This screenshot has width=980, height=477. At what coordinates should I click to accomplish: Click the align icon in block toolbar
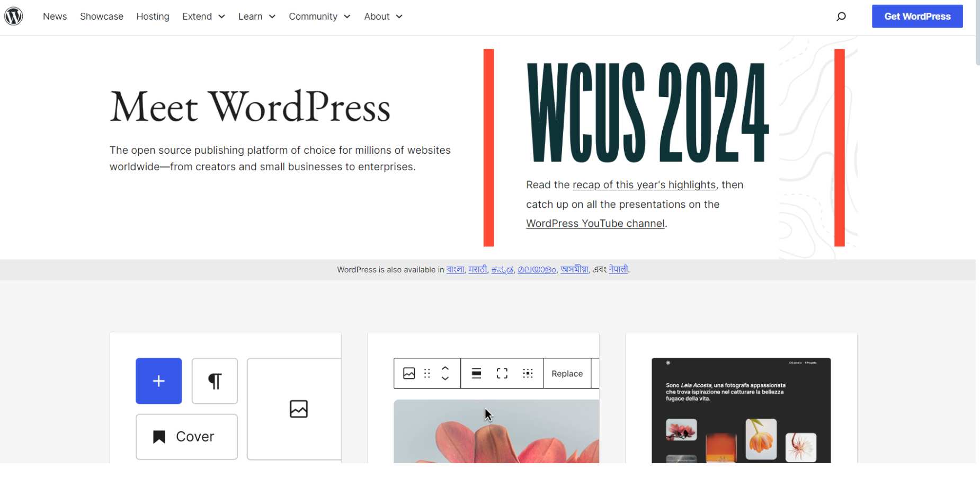coord(476,374)
